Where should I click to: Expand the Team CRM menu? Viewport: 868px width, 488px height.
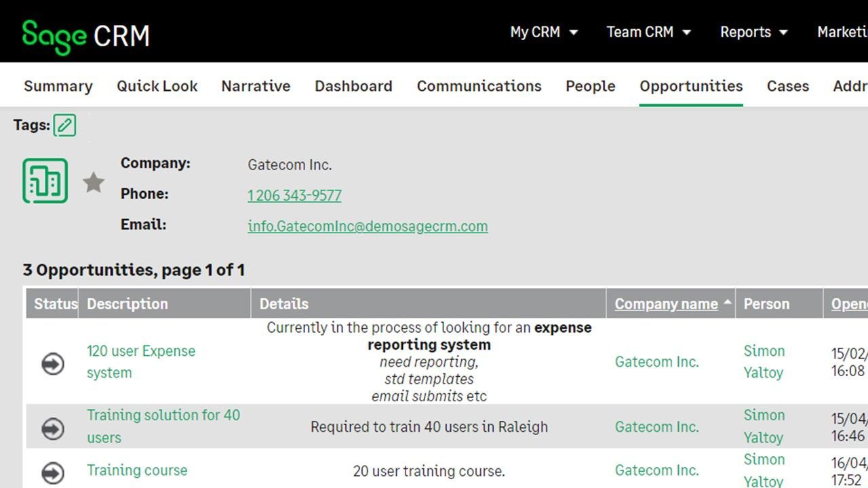click(x=648, y=32)
